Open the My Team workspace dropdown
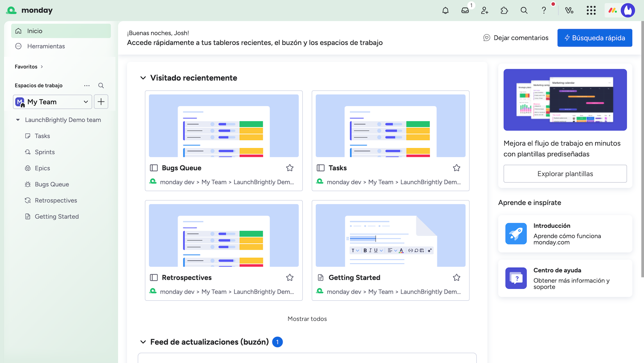Screen dimensions: 644x363 pos(52,102)
